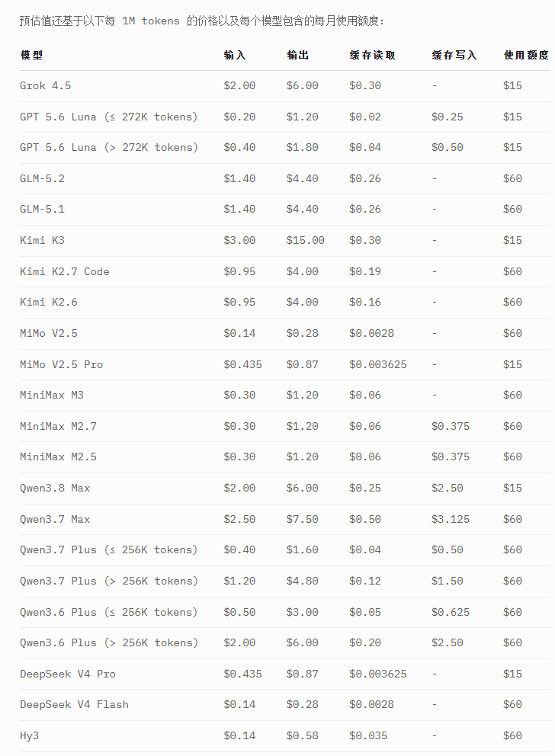Select Qwen3.6 Plus (> 256K tokens) label
Viewport: 555px width, 756px height.
tap(109, 642)
